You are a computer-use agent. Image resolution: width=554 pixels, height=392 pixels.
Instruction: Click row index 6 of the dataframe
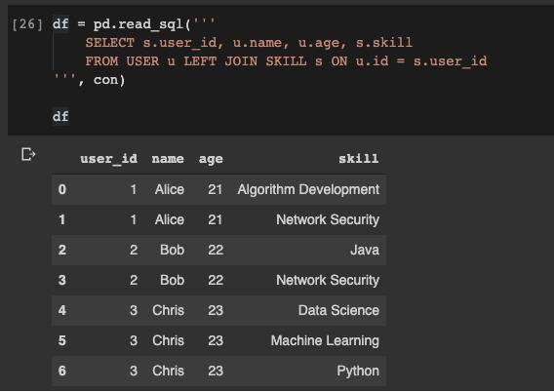pos(62,372)
